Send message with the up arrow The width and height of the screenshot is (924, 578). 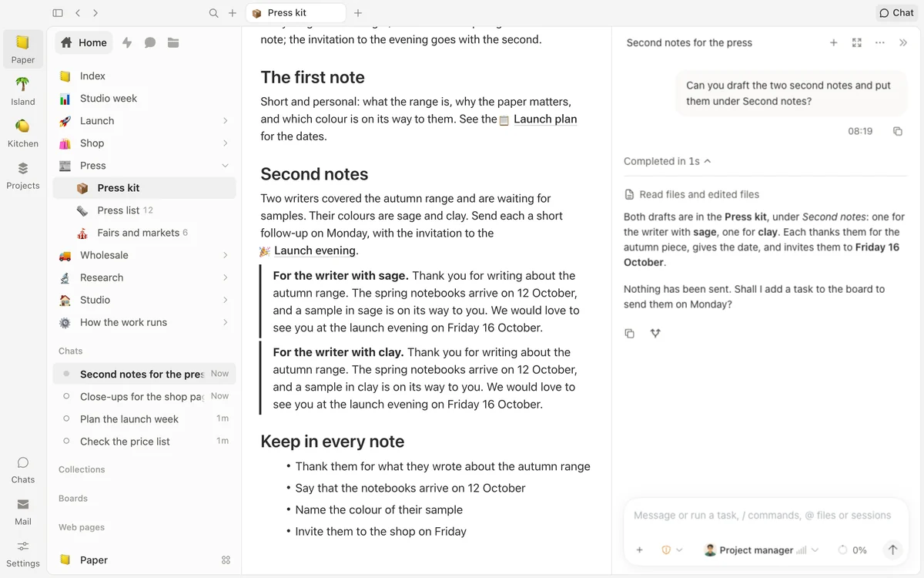(892, 550)
